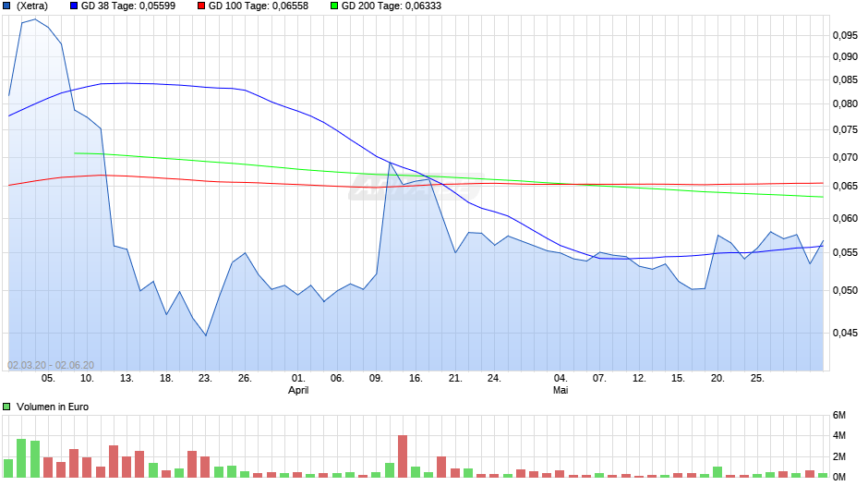
Task: Click the April month label on axis
Action: click(298, 390)
